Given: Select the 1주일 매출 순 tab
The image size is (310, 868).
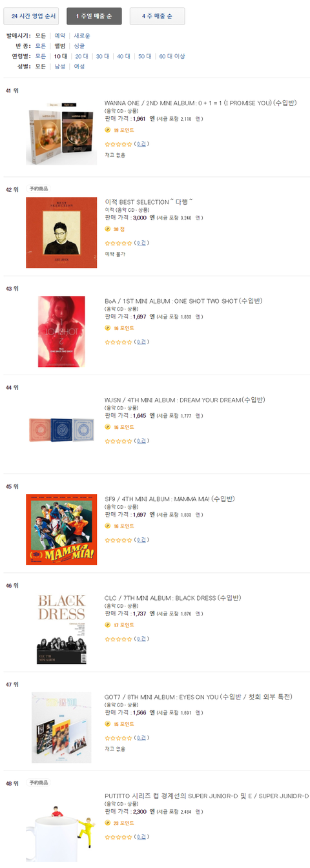Looking at the screenshot, I should [94, 15].
